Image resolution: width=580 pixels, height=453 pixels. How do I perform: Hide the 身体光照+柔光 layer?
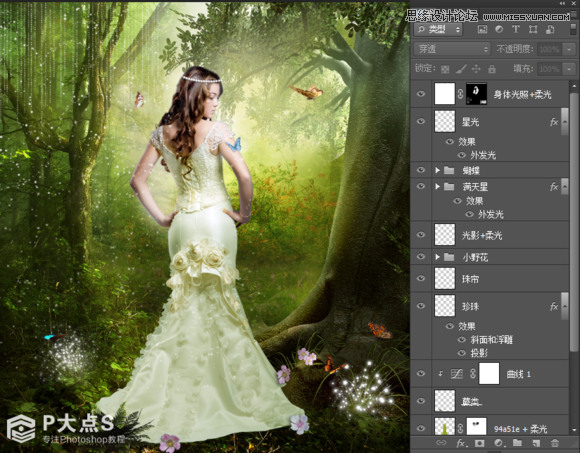point(421,94)
